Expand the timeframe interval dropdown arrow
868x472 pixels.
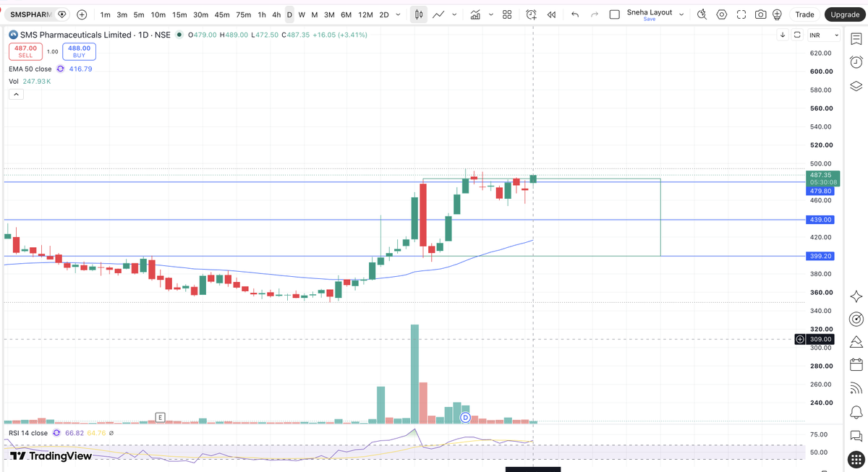[x=399, y=14]
